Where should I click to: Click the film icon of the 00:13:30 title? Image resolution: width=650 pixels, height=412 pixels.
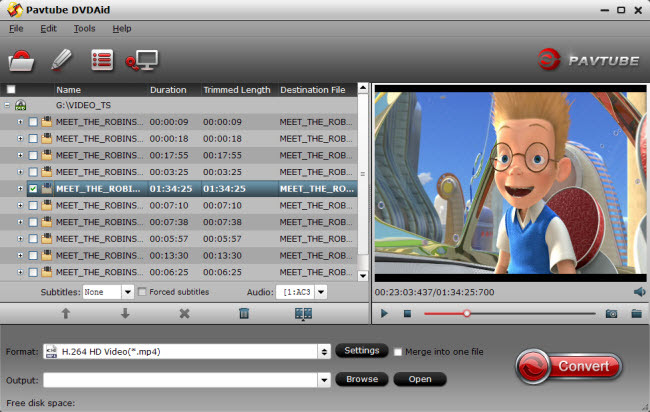[46, 255]
